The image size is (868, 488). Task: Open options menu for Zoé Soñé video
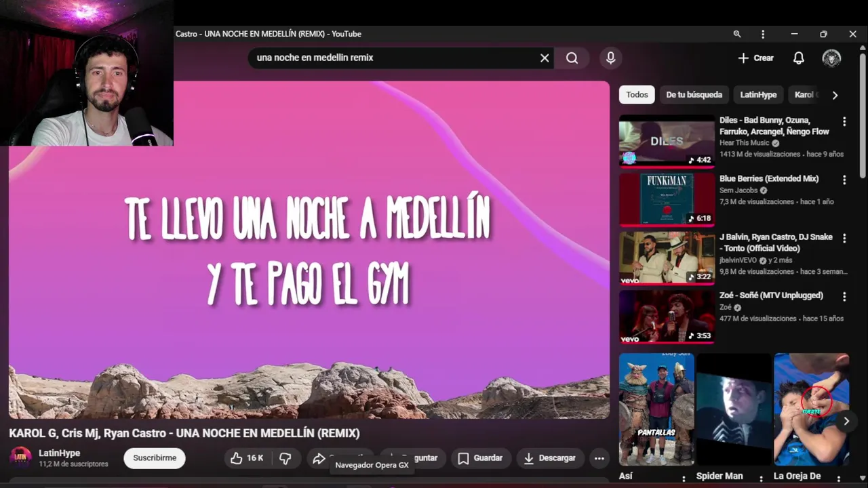pos(844,296)
